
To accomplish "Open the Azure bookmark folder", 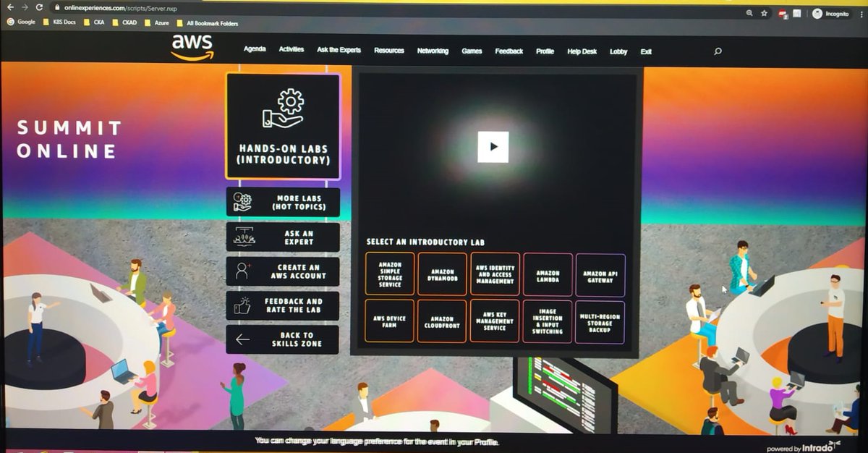I will click(x=156, y=23).
